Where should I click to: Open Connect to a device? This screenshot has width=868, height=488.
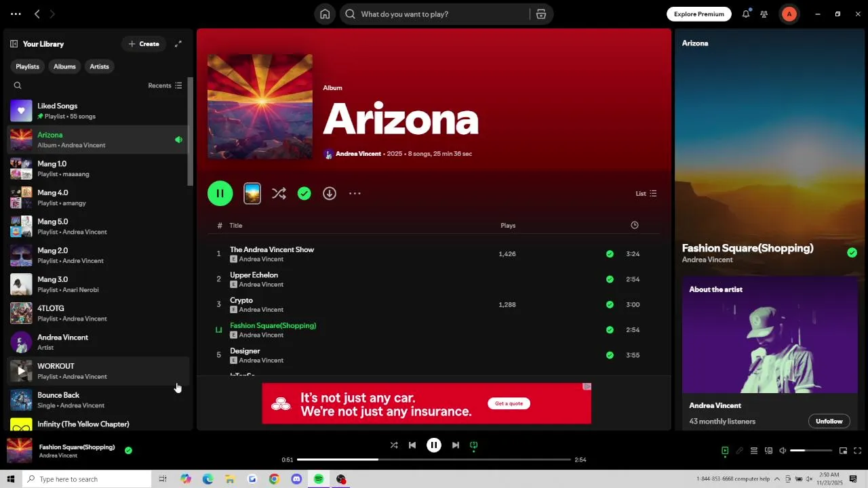(768, 451)
